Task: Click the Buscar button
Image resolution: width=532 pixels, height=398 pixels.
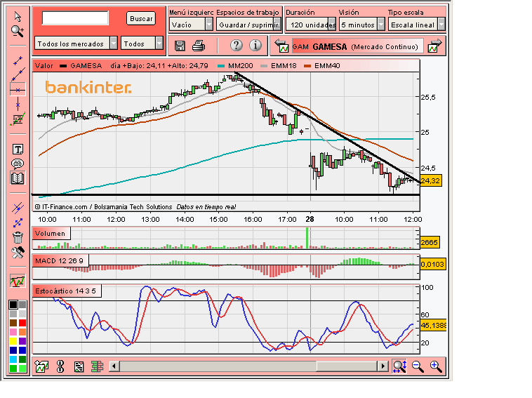Action: point(141,19)
